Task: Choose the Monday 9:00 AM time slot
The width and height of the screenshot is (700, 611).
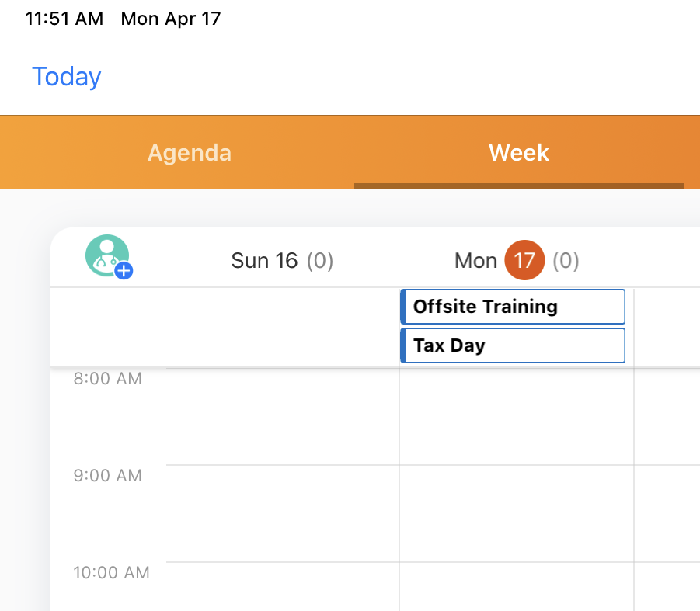Action: click(516, 513)
